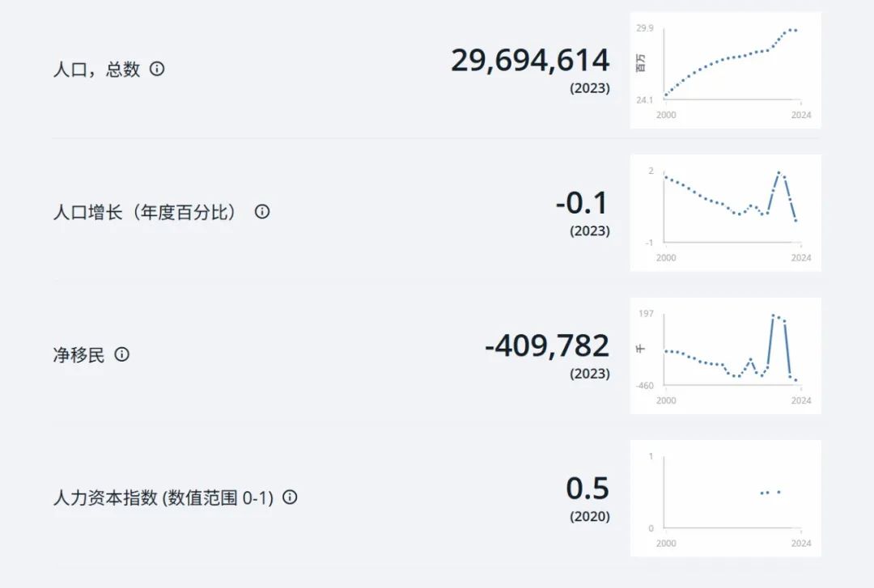This screenshot has width=874, height=588.
Task: Open the total population trend chart
Action: (x=725, y=70)
